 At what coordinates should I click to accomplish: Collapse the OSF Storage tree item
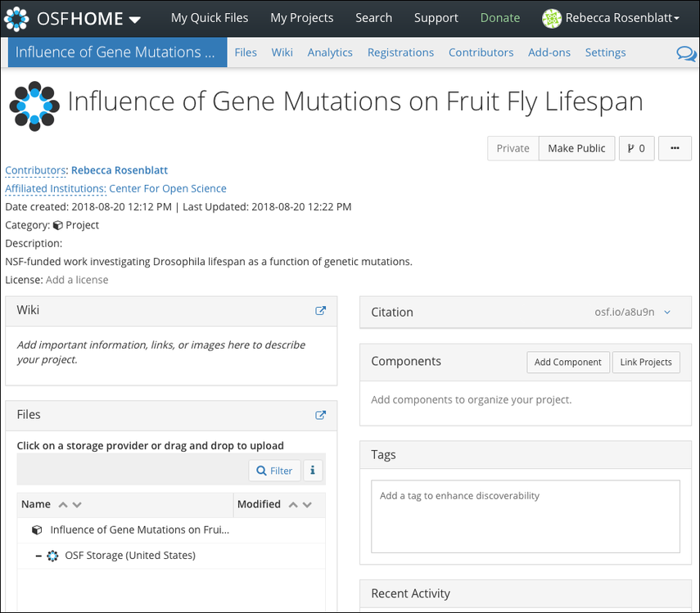click(x=38, y=556)
